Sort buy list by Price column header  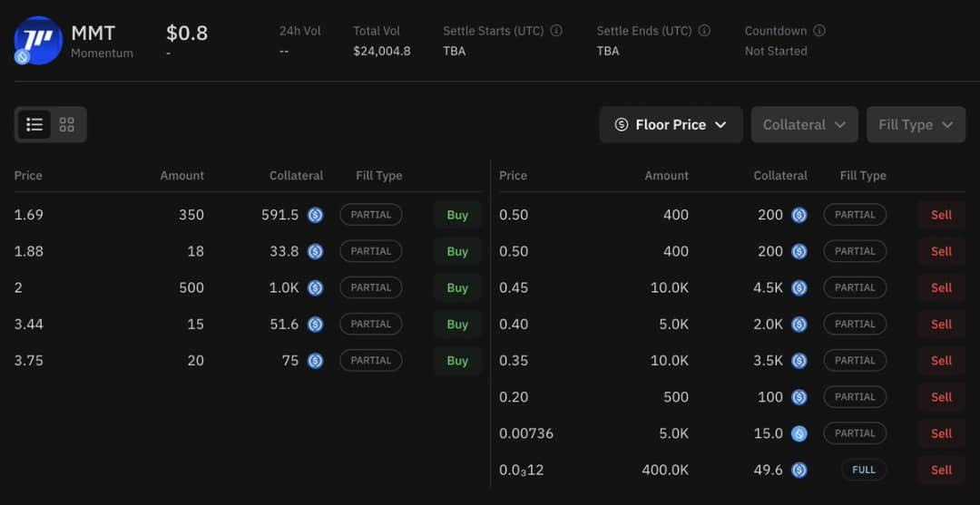pos(28,175)
